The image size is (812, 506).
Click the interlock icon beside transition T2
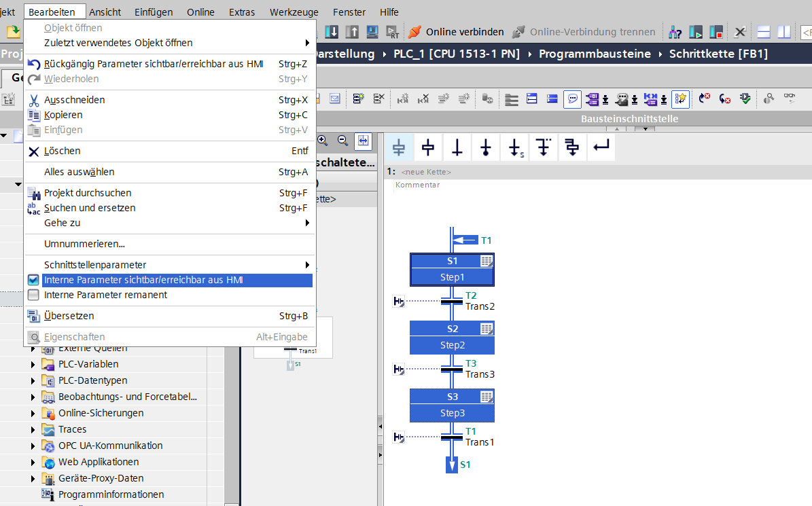(x=399, y=301)
